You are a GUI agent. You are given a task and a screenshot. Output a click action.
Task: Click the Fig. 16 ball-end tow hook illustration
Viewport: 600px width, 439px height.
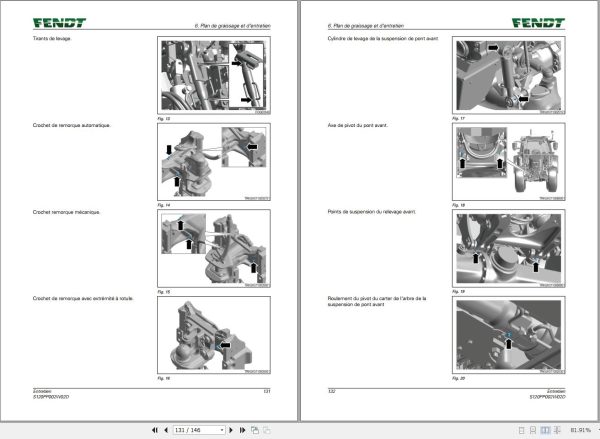click(x=214, y=335)
